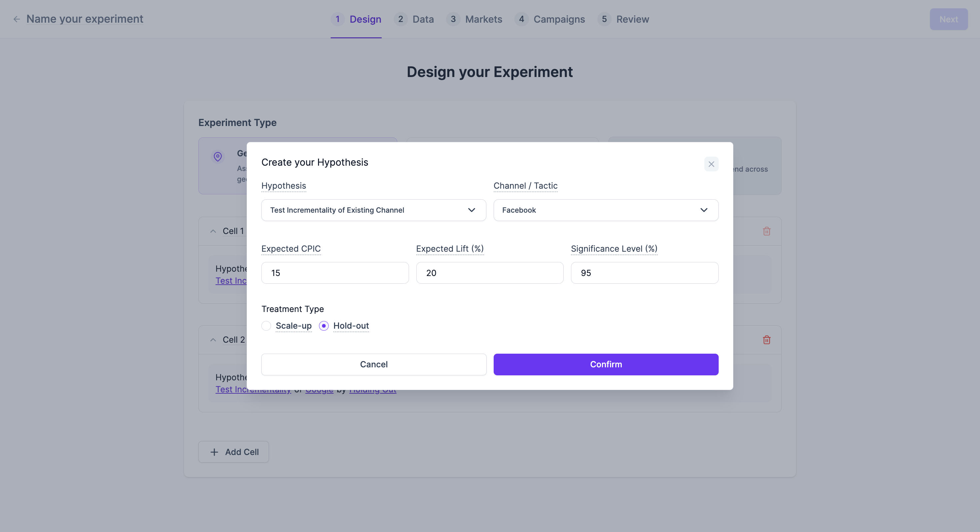The image size is (980, 532).
Task: Click the Cancel button
Action: tap(374, 364)
